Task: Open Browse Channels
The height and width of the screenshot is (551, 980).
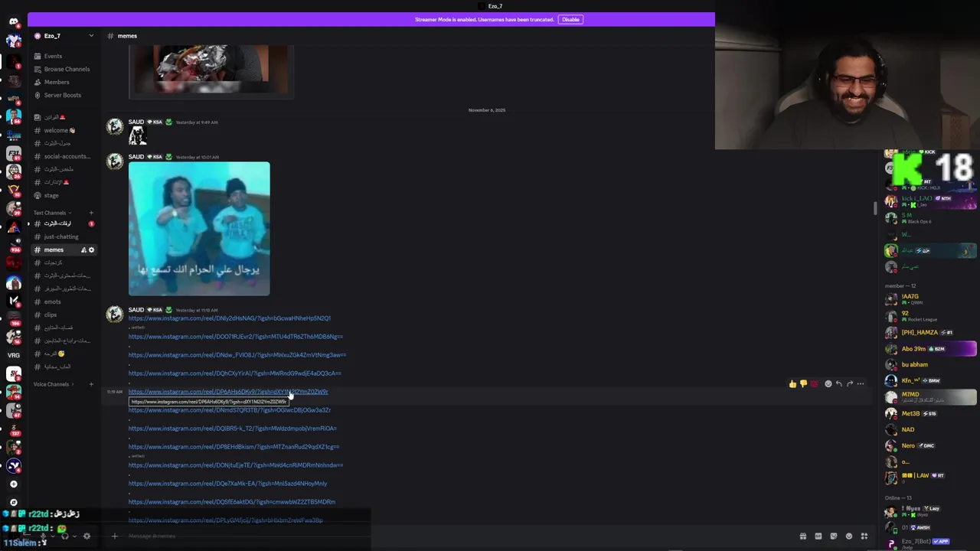Action: tap(64, 69)
